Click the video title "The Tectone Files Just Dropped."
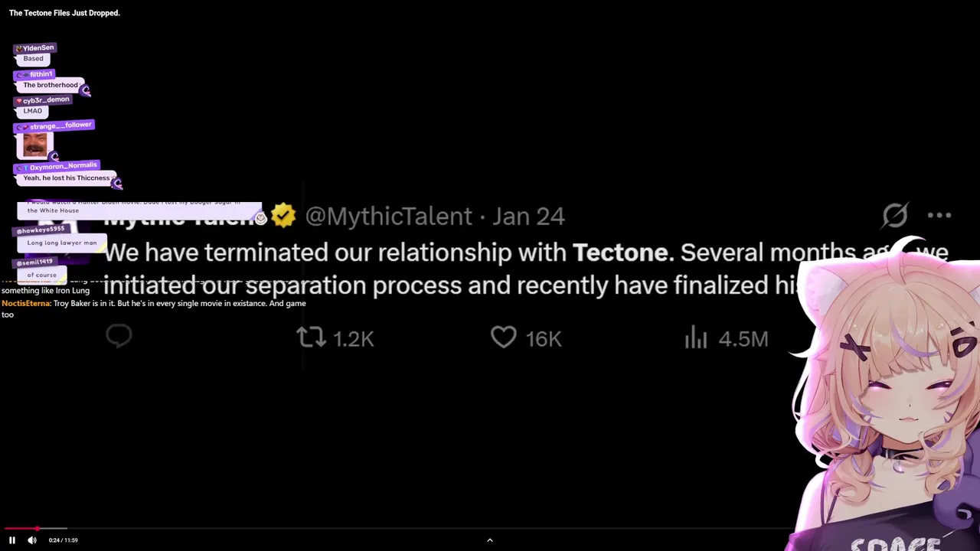 point(64,13)
